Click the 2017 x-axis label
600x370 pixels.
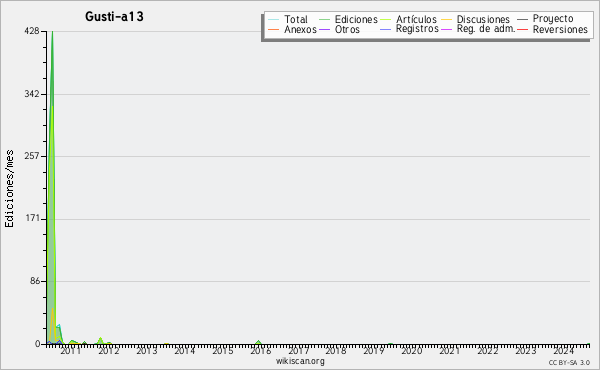(298, 350)
